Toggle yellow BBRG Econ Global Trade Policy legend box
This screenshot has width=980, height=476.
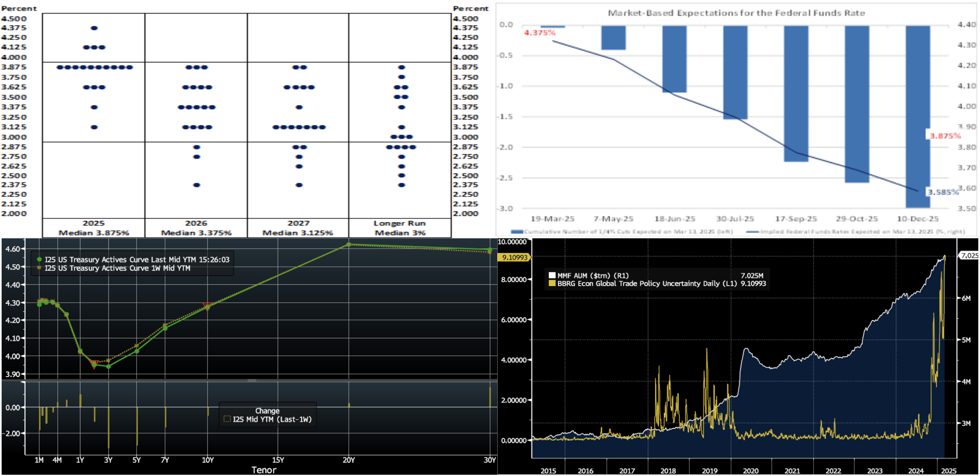(552, 283)
